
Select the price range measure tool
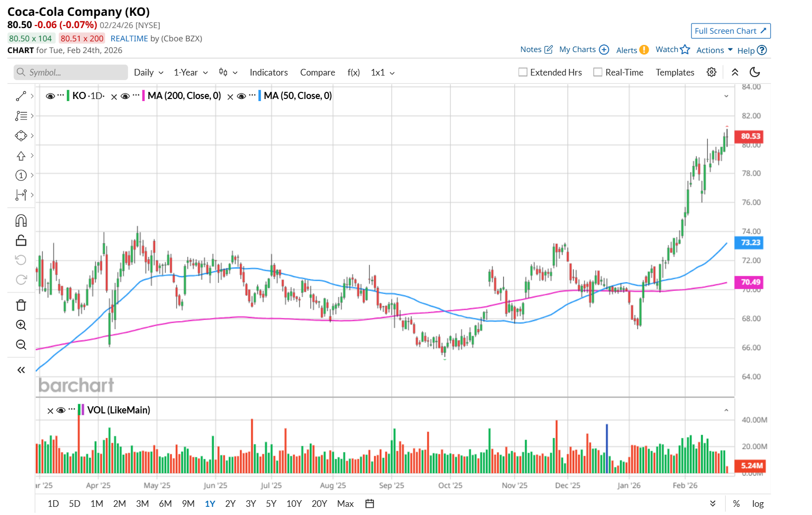21,195
